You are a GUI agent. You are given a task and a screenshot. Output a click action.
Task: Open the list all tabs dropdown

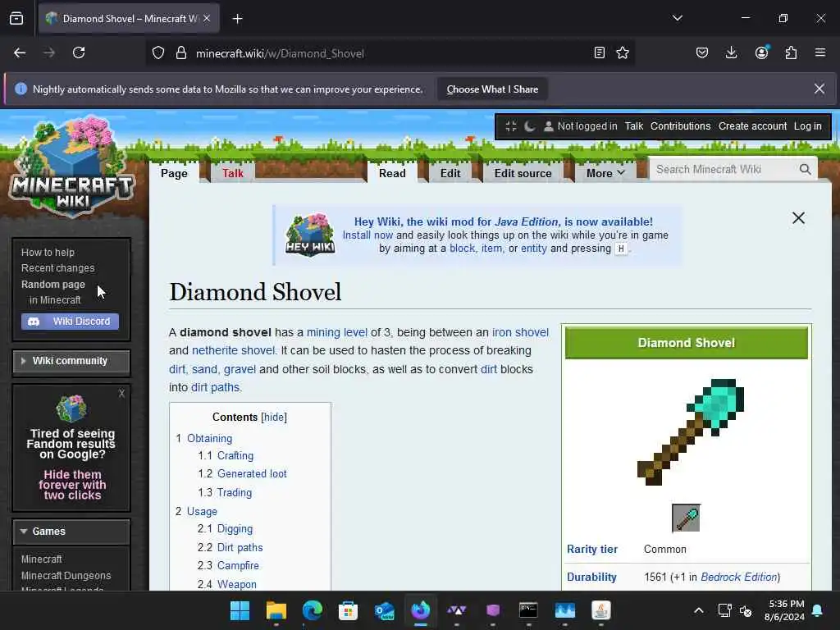pyautogui.click(x=677, y=18)
